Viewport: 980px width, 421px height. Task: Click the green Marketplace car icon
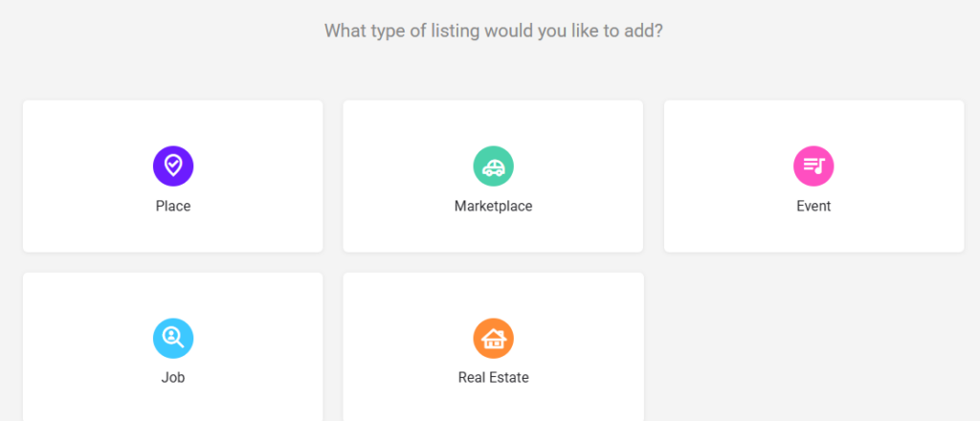493,166
